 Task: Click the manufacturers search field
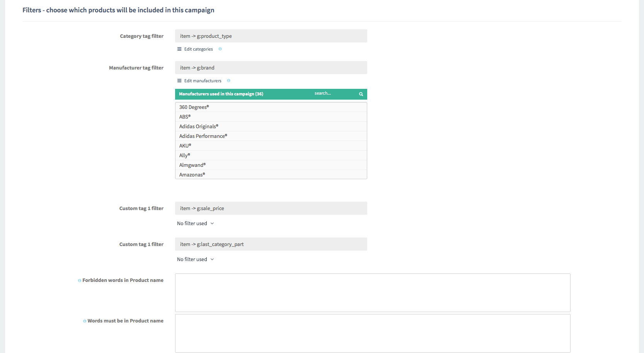click(x=332, y=93)
